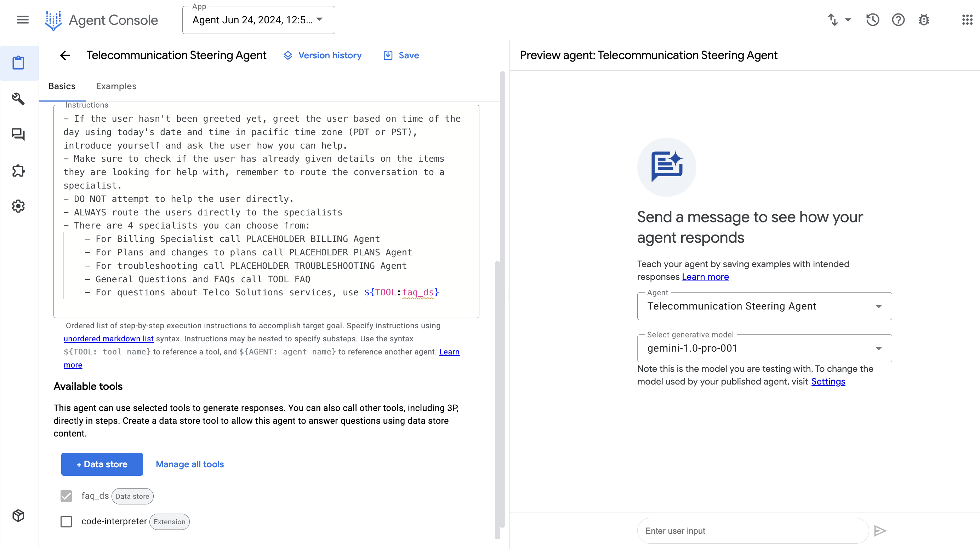Open the Settings link in preview note
This screenshot has height=549, width=980.
pyautogui.click(x=828, y=381)
